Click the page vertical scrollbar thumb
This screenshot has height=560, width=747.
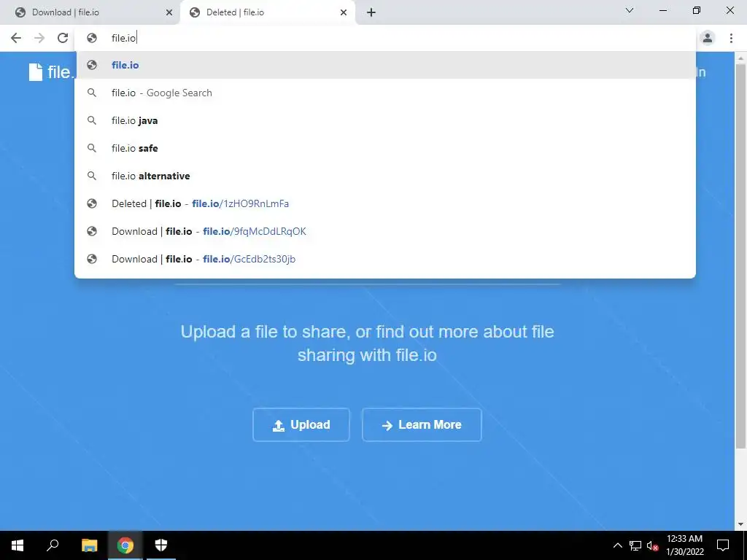740,256
